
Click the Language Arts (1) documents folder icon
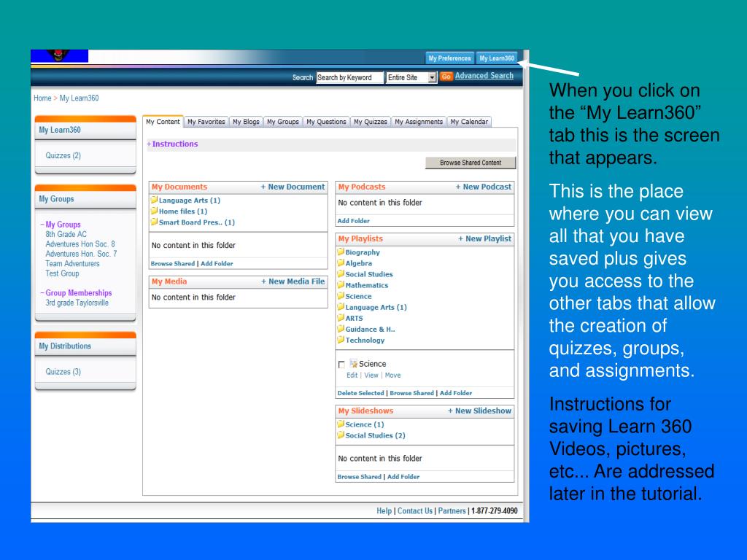[x=155, y=200]
